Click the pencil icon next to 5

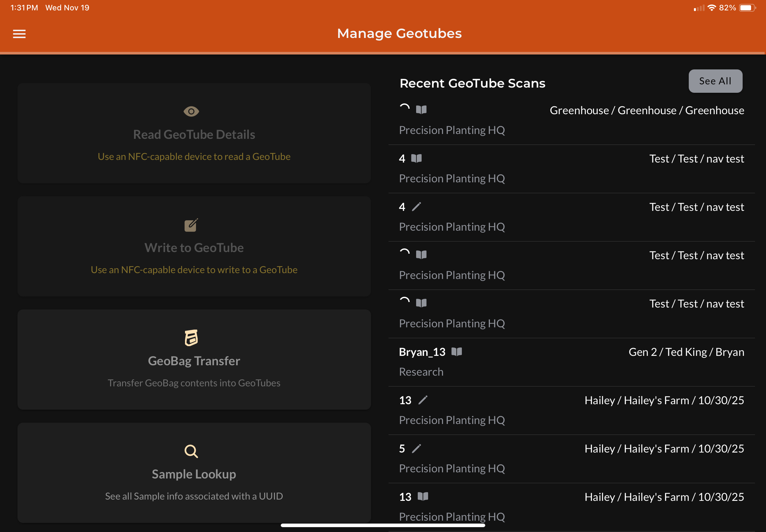coord(416,449)
